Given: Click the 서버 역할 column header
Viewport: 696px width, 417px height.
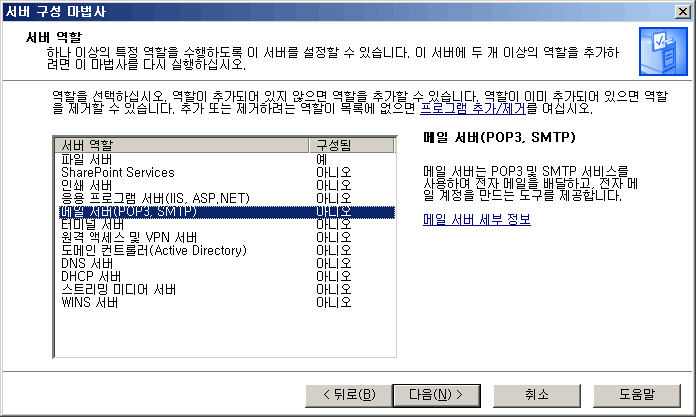Looking at the screenshot, I should click(x=182, y=145).
